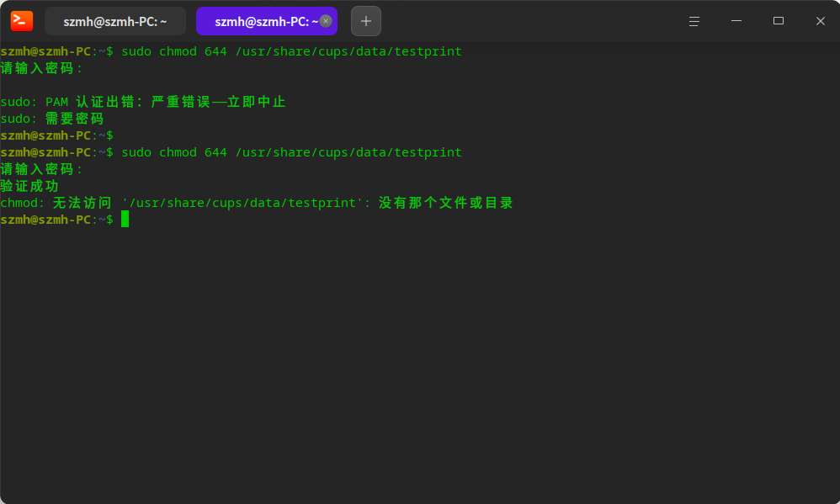The image size is (840, 504).
Task: Click the terminal app logo icon
Action: tap(22, 21)
